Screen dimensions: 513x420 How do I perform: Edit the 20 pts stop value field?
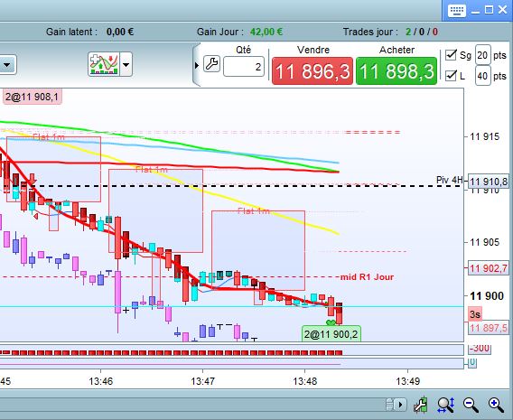(482, 55)
